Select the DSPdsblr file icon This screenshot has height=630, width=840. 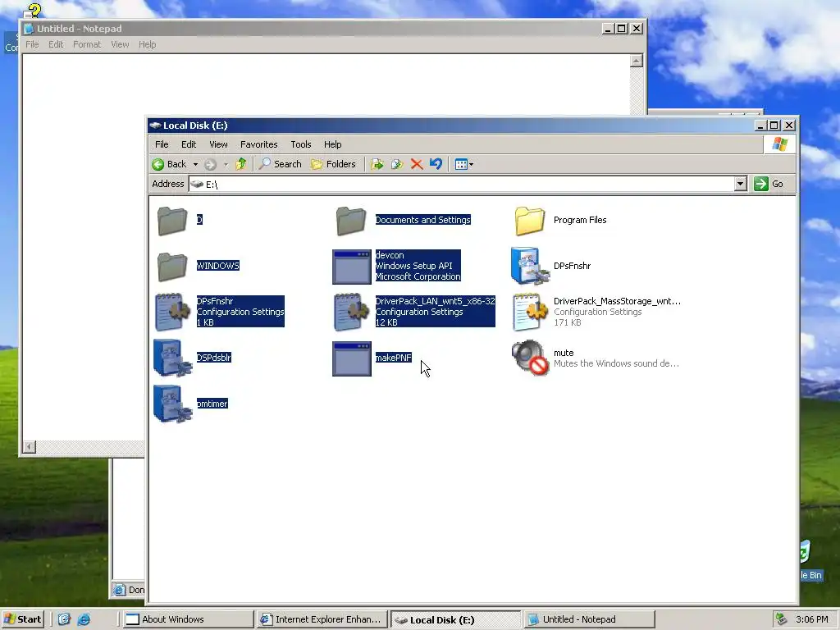[172, 358]
